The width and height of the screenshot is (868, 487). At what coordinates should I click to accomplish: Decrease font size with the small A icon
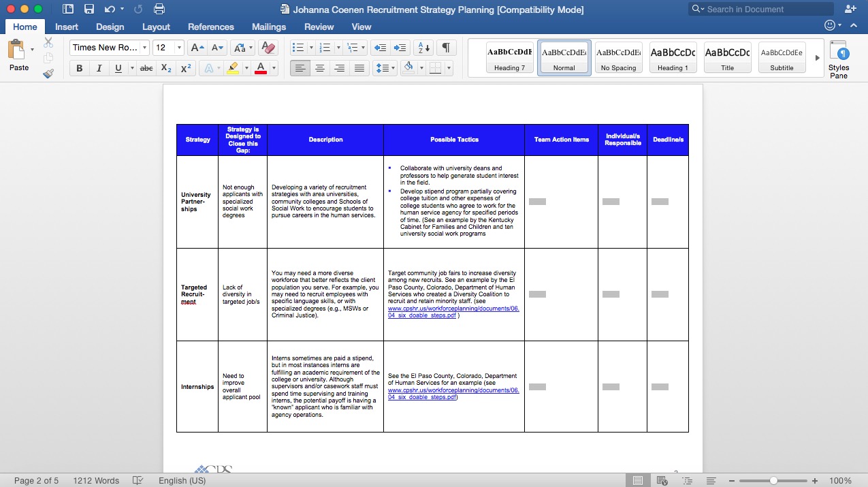coord(218,48)
